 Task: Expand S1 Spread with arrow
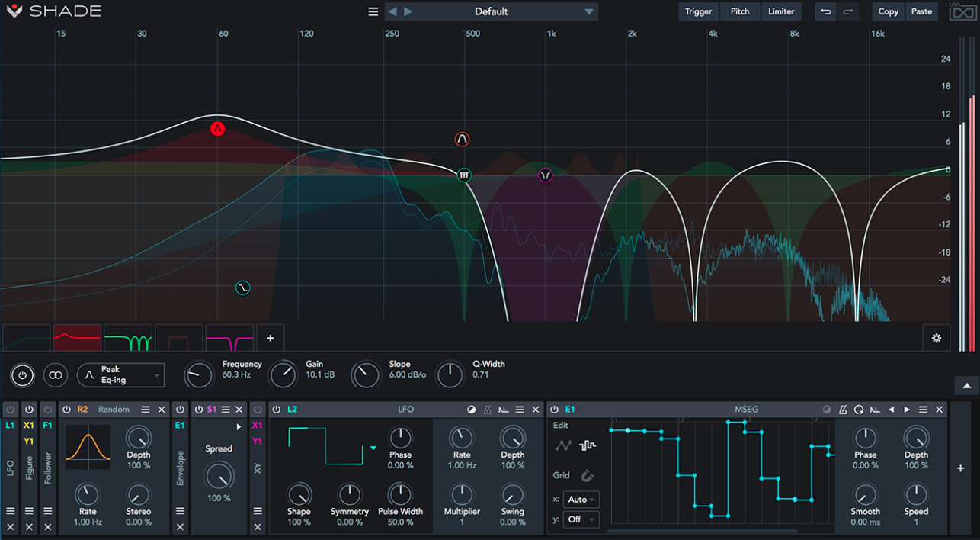239,427
